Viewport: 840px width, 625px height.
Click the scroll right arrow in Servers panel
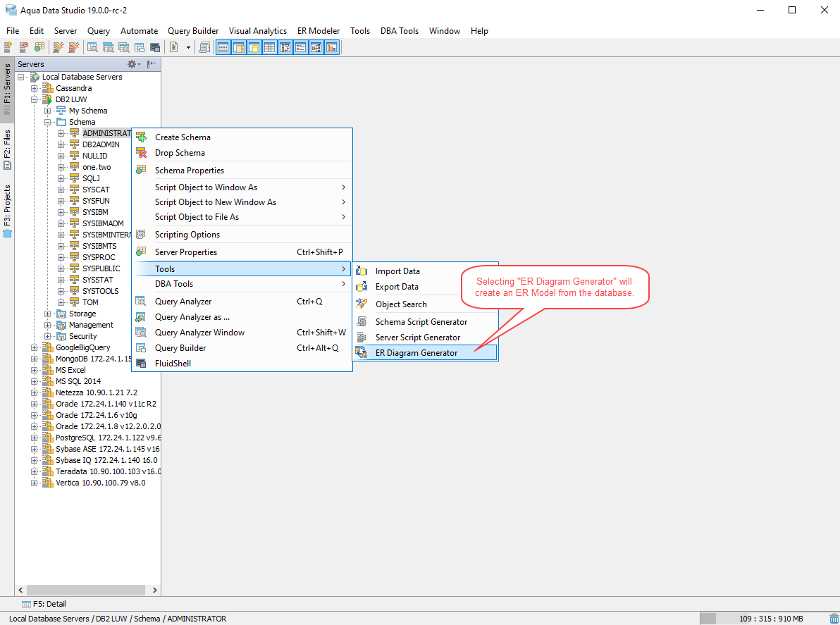coord(155,590)
